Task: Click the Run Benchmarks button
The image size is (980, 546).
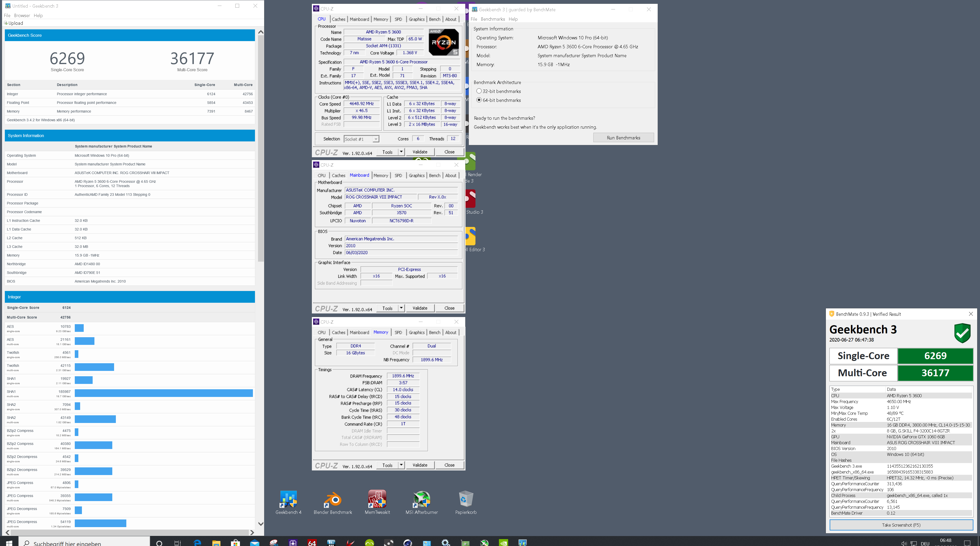Action: (x=623, y=138)
